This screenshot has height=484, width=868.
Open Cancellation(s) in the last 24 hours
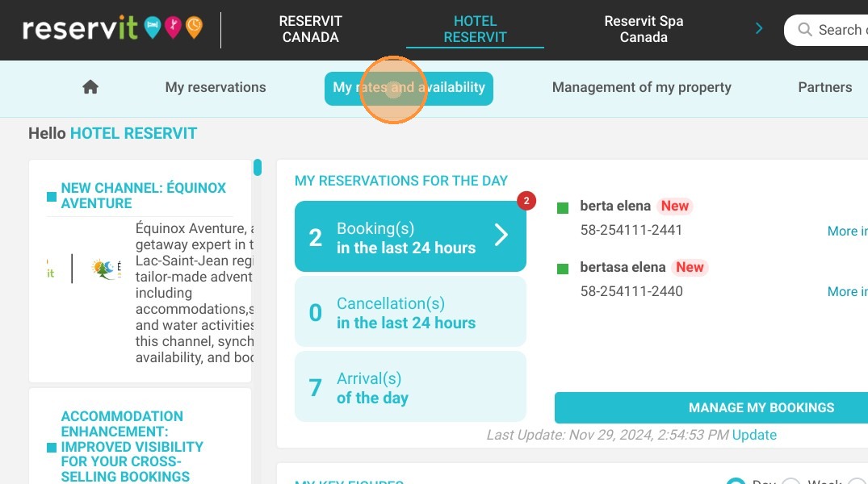pyautogui.click(x=410, y=311)
